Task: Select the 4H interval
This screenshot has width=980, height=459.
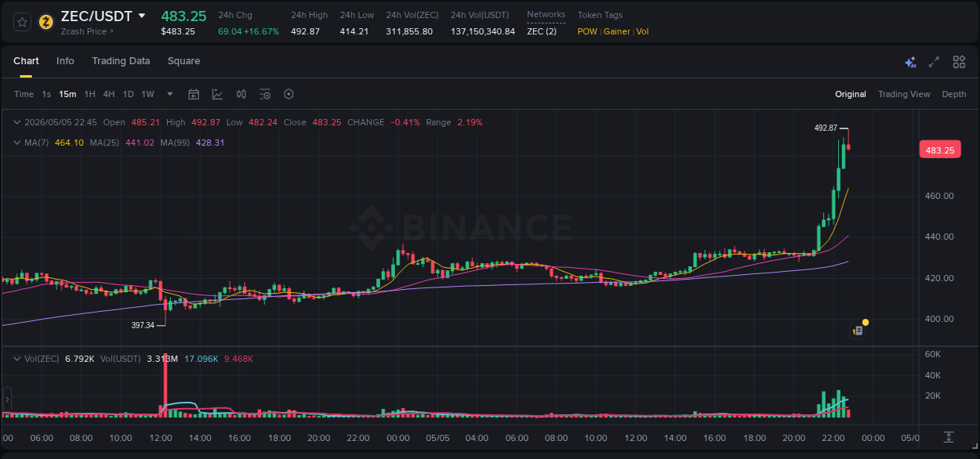Action: [108, 94]
